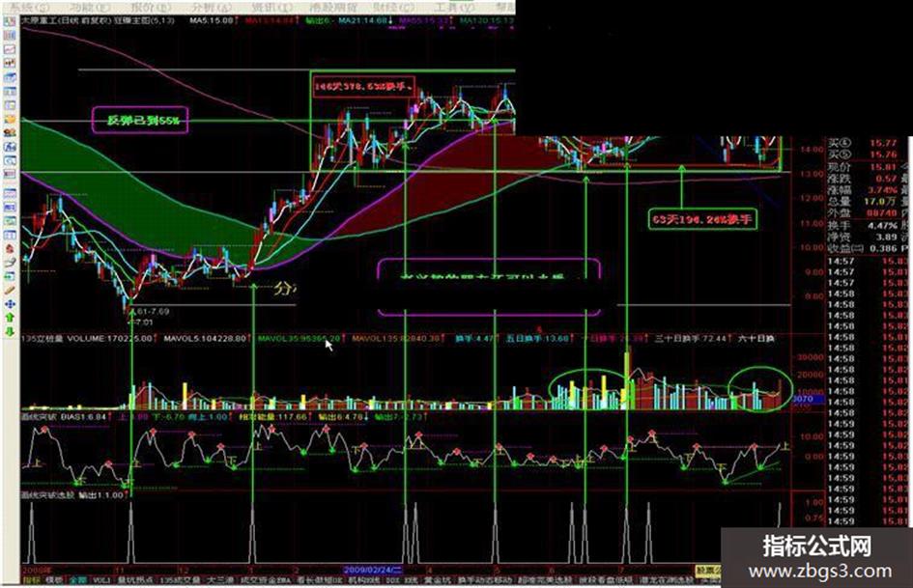Click the green up arrow sidebar icon
The width and height of the screenshot is (913, 588).
pyautogui.click(x=10, y=318)
